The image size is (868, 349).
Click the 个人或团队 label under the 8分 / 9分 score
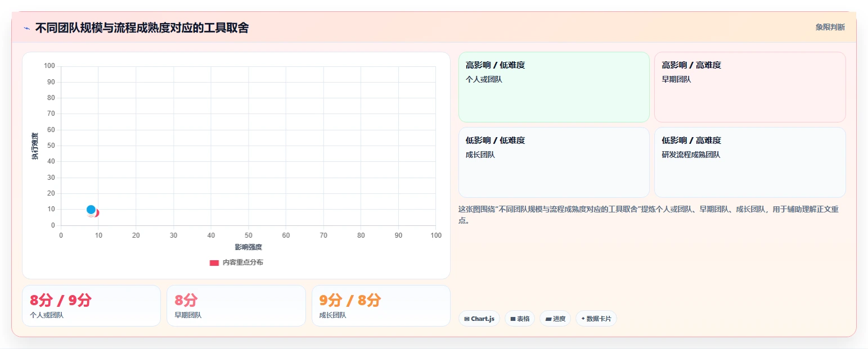pos(47,315)
